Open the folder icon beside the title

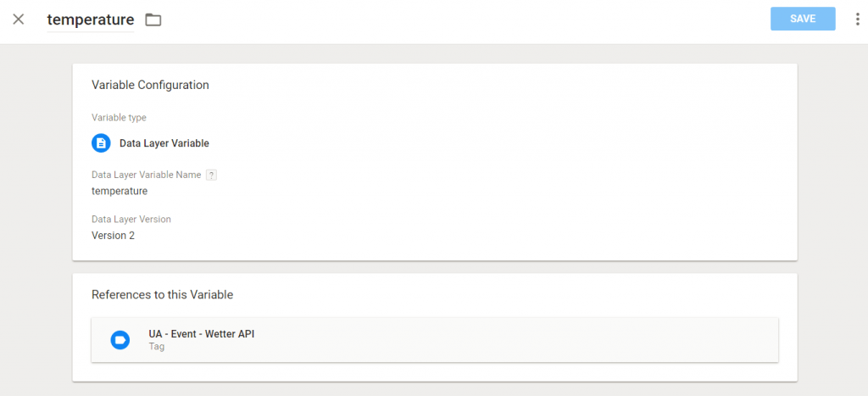coord(153,20)
